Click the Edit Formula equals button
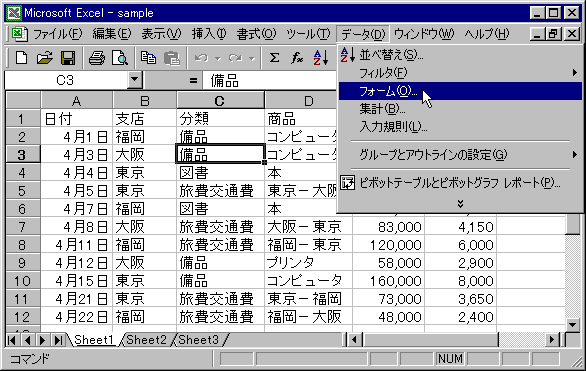The image size is (586, 371). [x=193, y=80]
